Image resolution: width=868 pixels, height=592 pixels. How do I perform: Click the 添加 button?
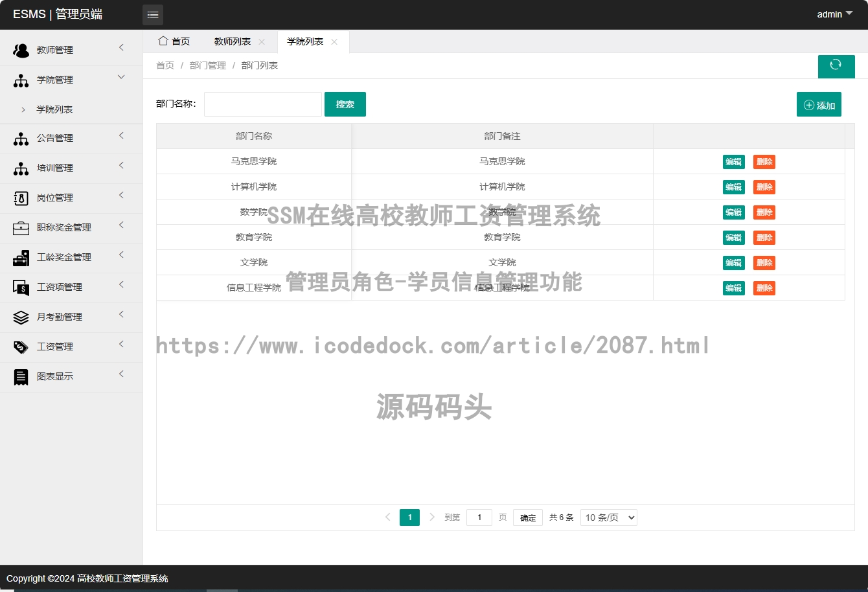[819, 105]
